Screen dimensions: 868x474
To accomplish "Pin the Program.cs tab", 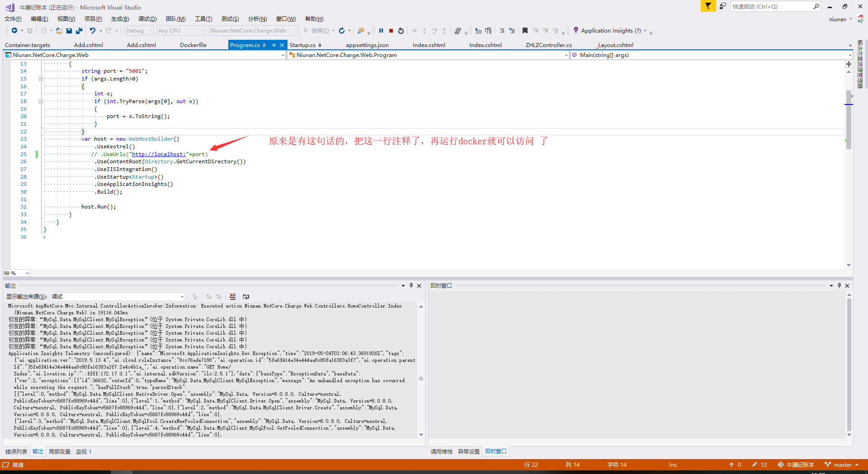I will click(x=274, y=45).
